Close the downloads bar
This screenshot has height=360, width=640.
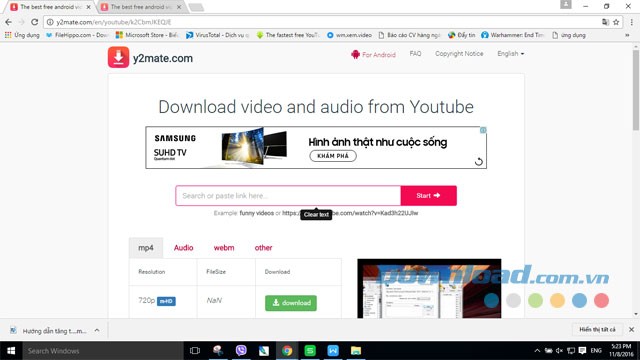[631, 329]
